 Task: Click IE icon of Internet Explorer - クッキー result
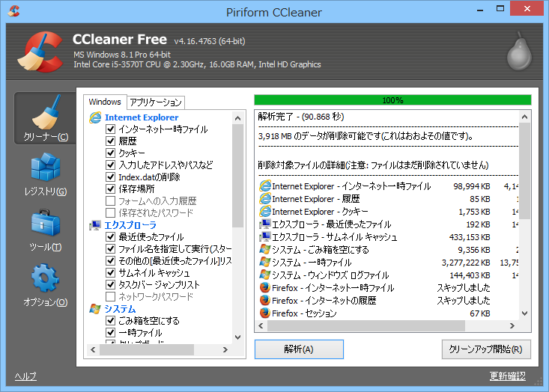click(265, 212)
